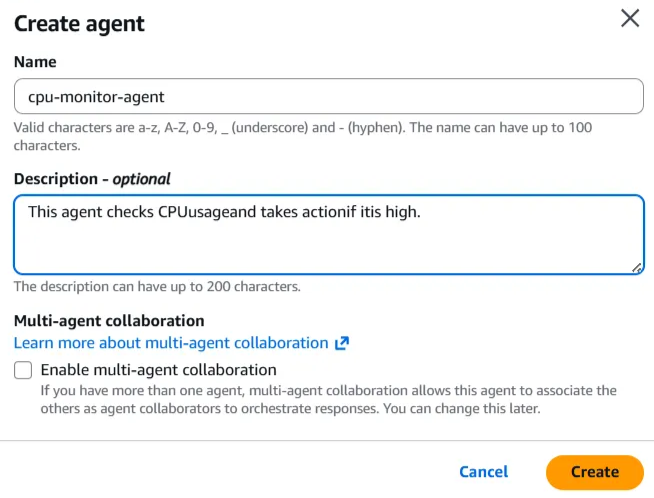Grab the Description textarea resize handle

click(636, 267)
